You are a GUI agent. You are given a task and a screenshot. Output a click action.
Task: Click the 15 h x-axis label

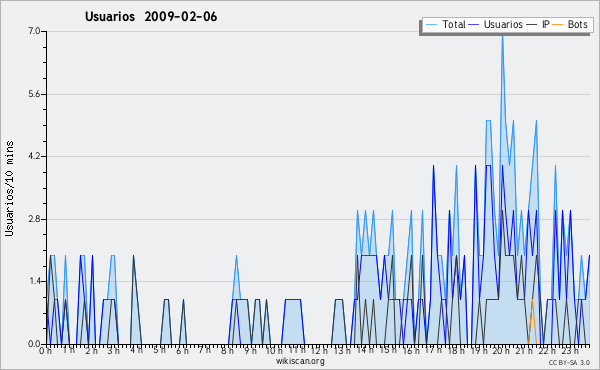pyautogui.click(x=388, y=351)
